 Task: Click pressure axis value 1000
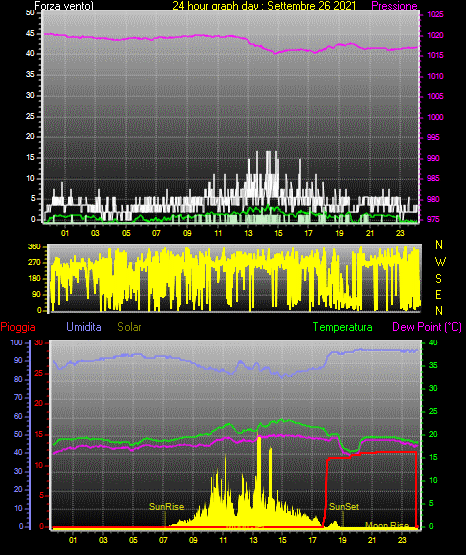click(x=435, y=117)
